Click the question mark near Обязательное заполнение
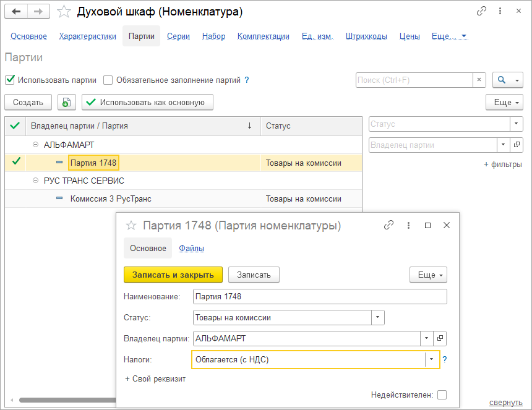 (247, 80)
